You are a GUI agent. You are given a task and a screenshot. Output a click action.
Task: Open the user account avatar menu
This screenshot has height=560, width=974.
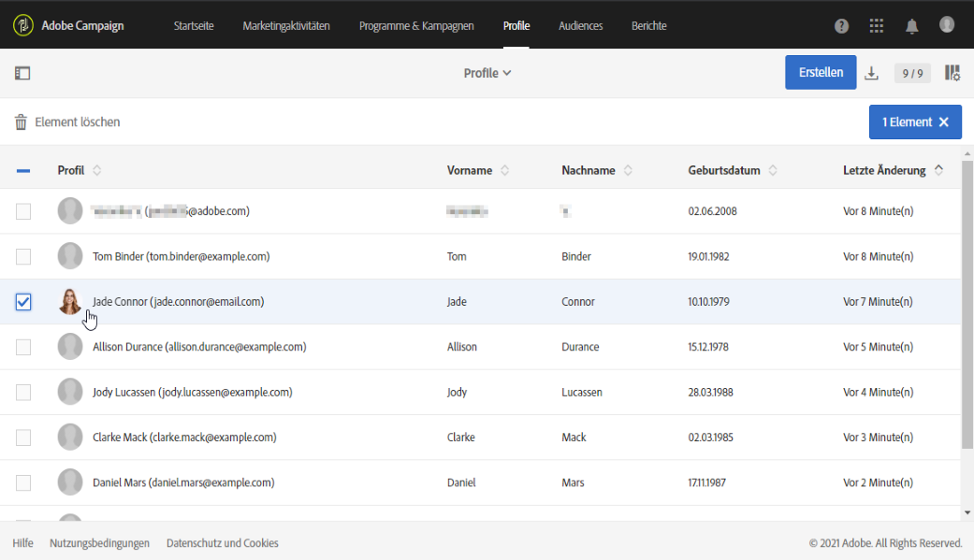tap(947, 25)
